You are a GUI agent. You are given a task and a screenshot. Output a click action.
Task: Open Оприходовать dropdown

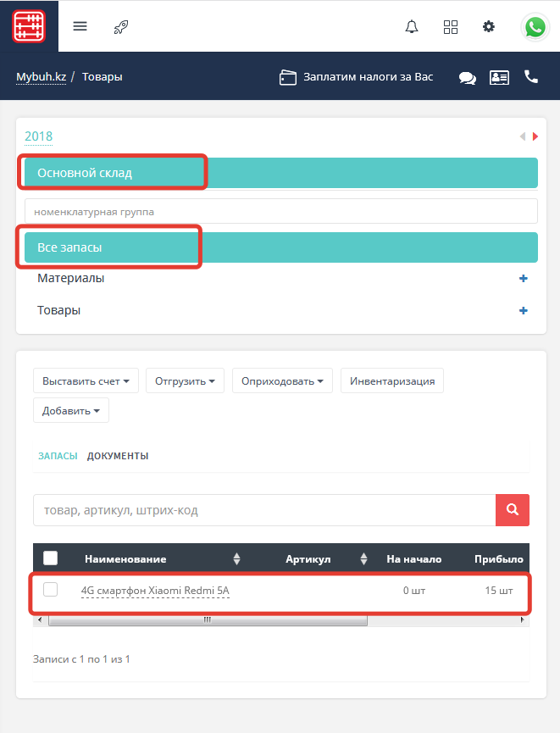pyautogui.click(x=282, y=381)
